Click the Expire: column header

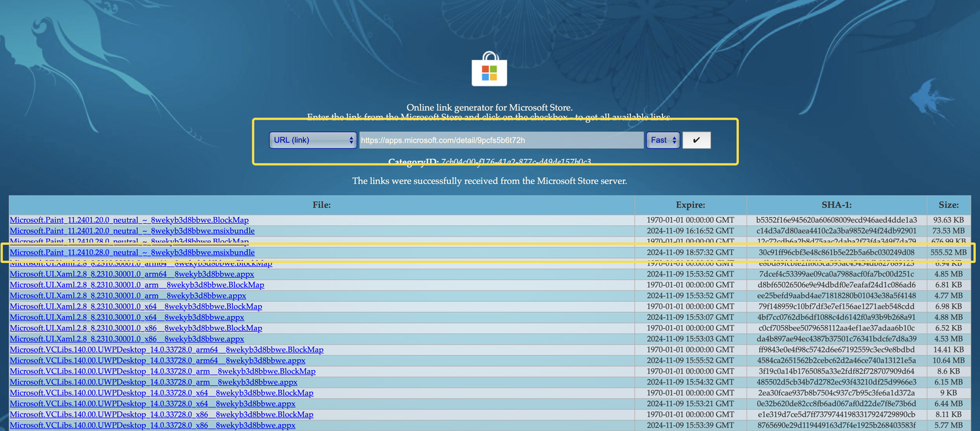pyautogui.click(x=691, y=205)
